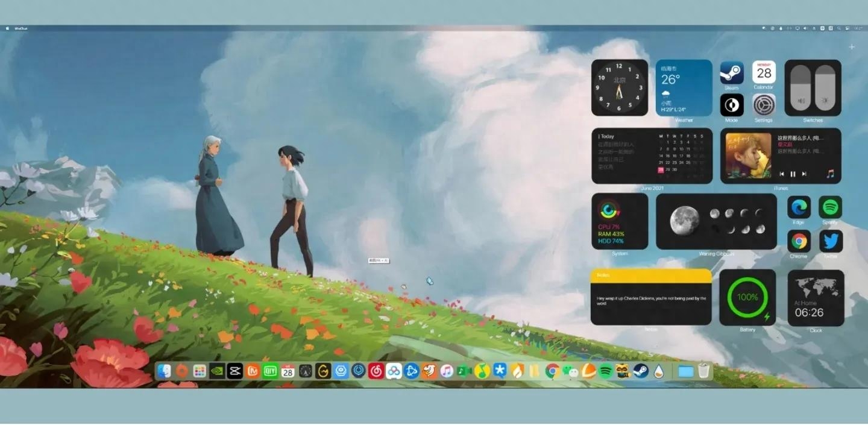Image resolution: width=868 pixels, height=425 pixels.
Task: Open NetEase Cloud Music from the dock
Action: point(377,372)
